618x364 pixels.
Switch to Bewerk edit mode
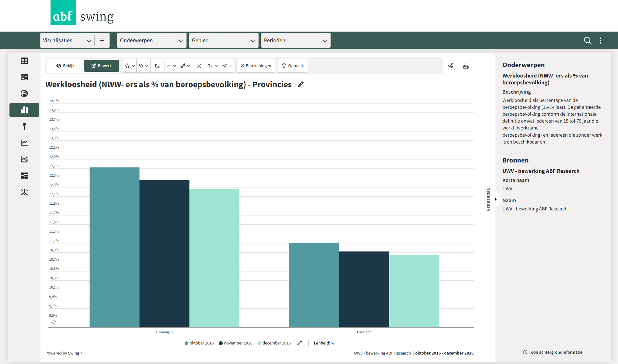tap(102, 66)
